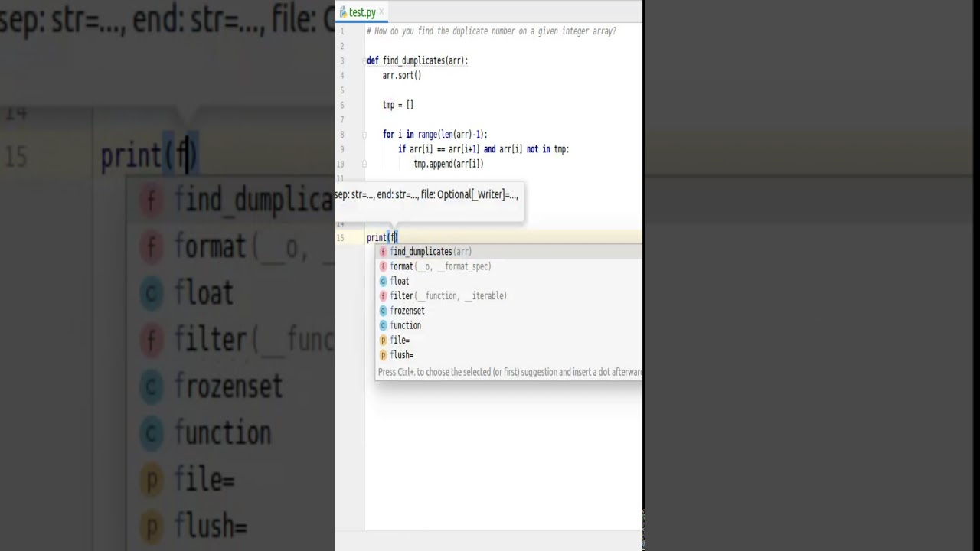This screenshot has width=980, height=551.
Task: Click the Press Ctrl+. hint text
Action: pos(510,372)
